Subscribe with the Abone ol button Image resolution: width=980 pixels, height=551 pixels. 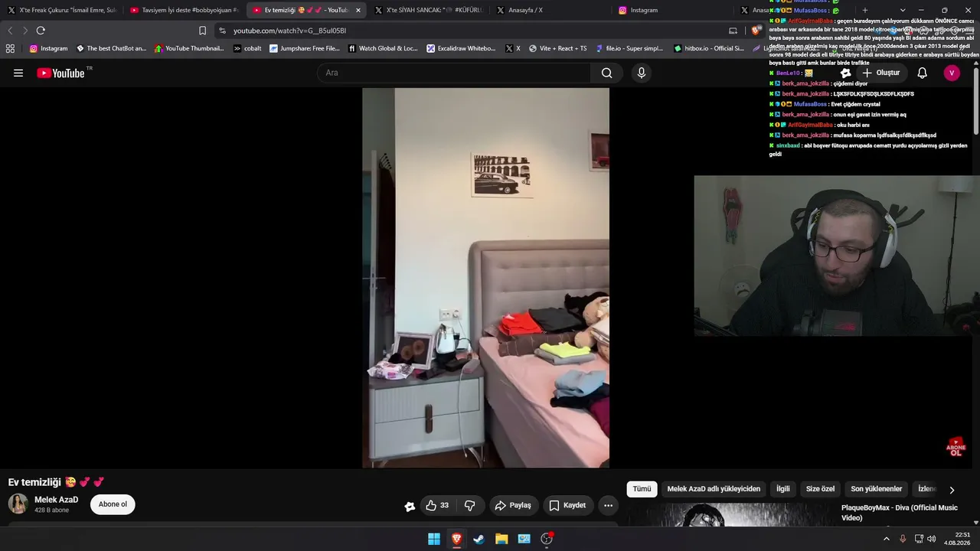(x=113, y=504)
